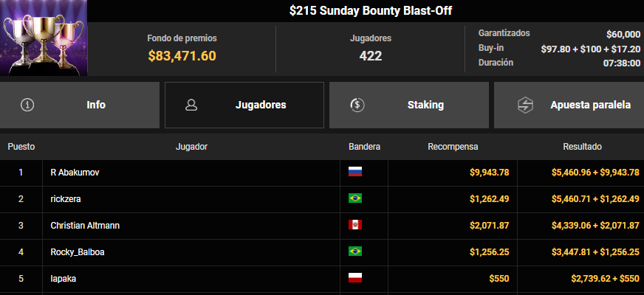Click player name R Abakumov

[x=75, y=173]
